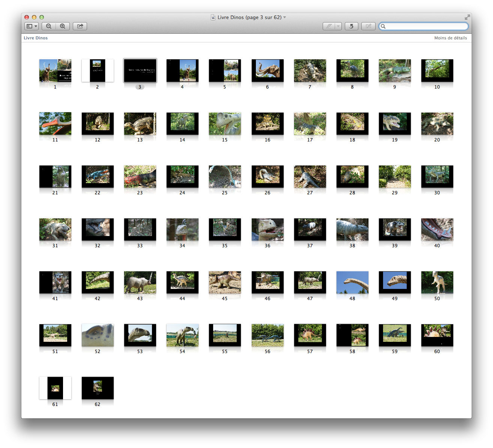Open the page 48 long-neck dinosaur thumbnail
The image size is (493, 448).
(x=352, y=282)
